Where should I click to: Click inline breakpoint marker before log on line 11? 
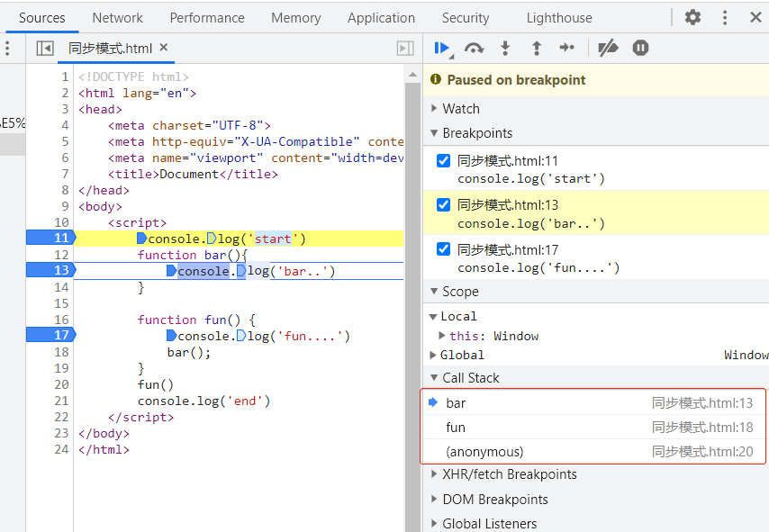(212, 239)
